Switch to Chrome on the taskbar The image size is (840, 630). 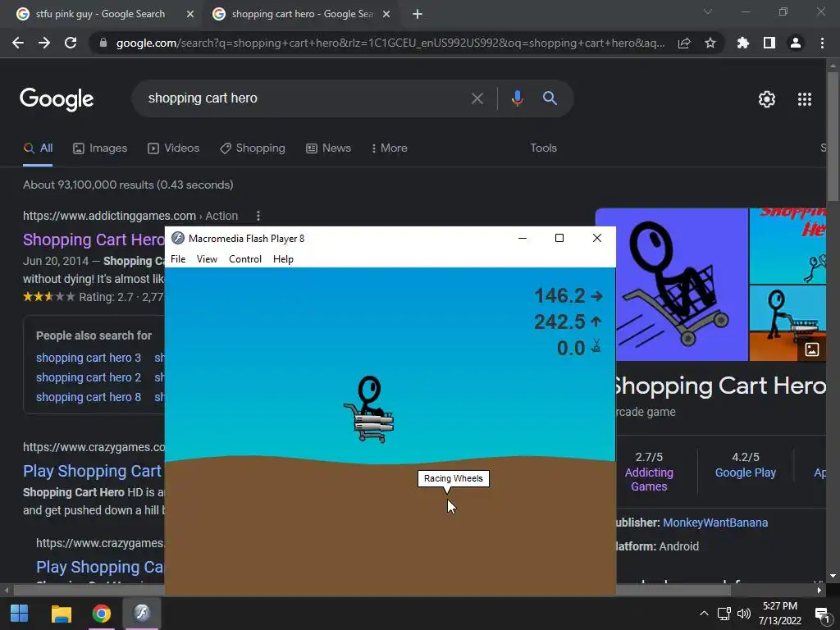pyautogui.click(x=101, y=614)
